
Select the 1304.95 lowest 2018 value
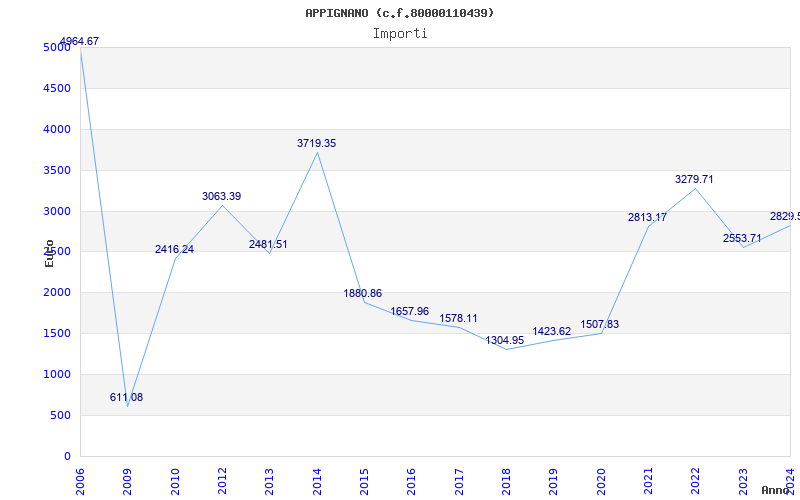pyautogui.click(x=505, y=340)
